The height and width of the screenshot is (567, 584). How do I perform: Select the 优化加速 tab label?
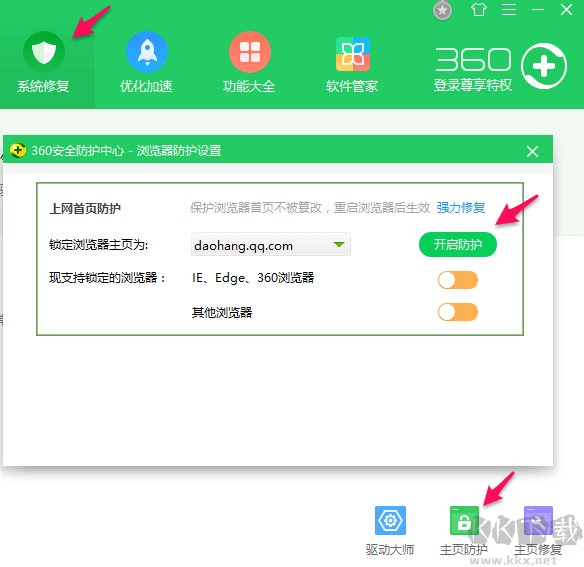tap(146, 86)
